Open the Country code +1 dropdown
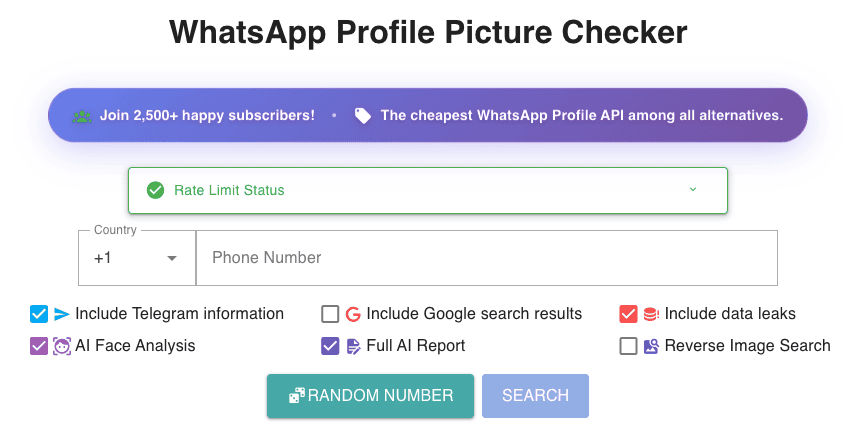Image resolution: width=860 pixels, height=428 pixels. point(136,258)
